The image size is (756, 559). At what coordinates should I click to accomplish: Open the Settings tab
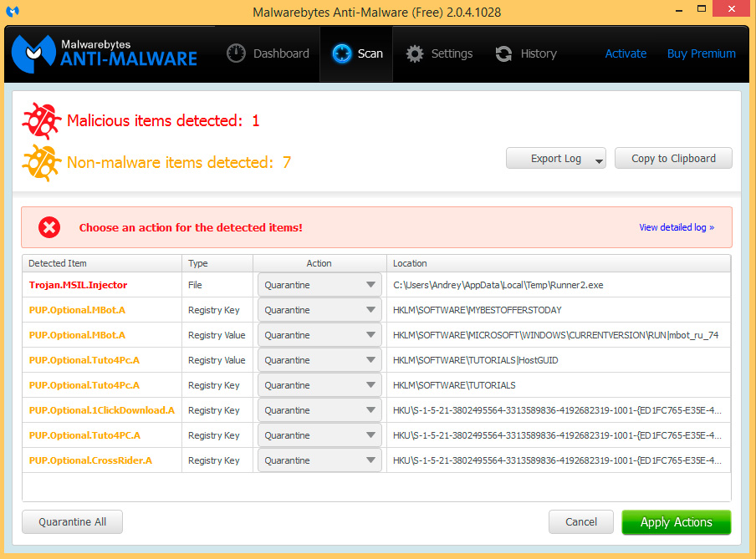pyautogui.click(x=439, y=53)
